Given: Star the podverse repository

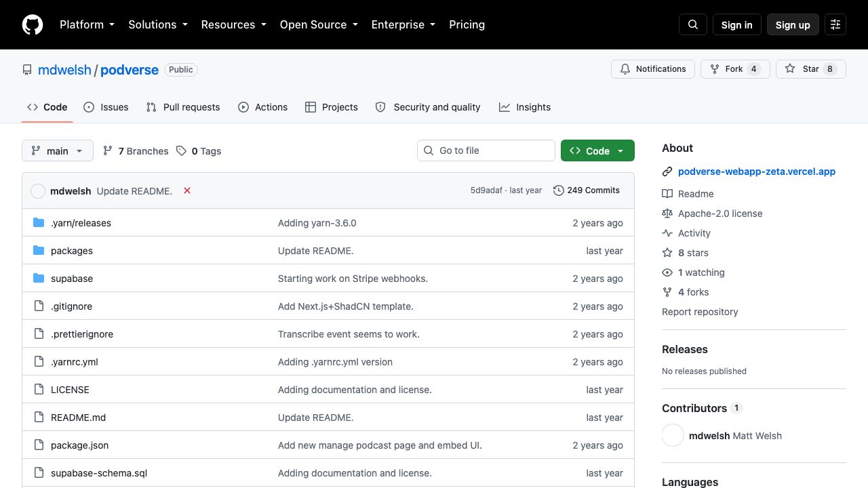Looking at the screenshot, I should (x=811, y=69).
